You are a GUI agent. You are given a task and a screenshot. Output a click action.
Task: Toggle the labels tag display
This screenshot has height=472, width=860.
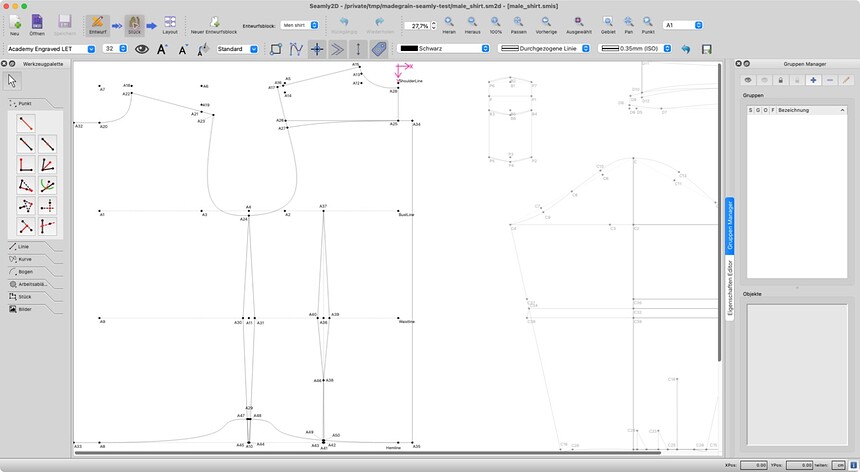coord(378,49)
